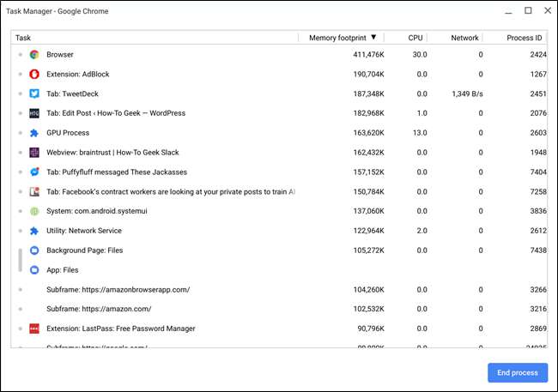558x392 pixels.
Task: Minimize the Task Manager window
Action: tap(508, 11)
